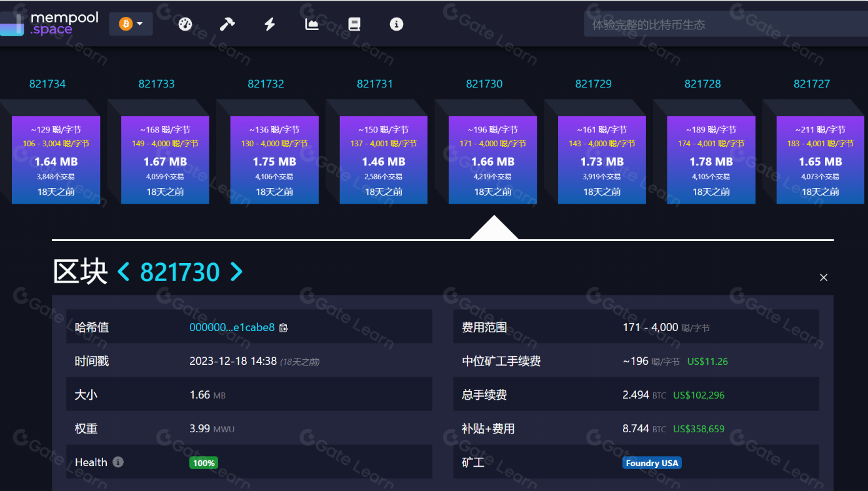
Task: Select block 821727 with 4,073 transactions
Action: (x=820, y=160)
